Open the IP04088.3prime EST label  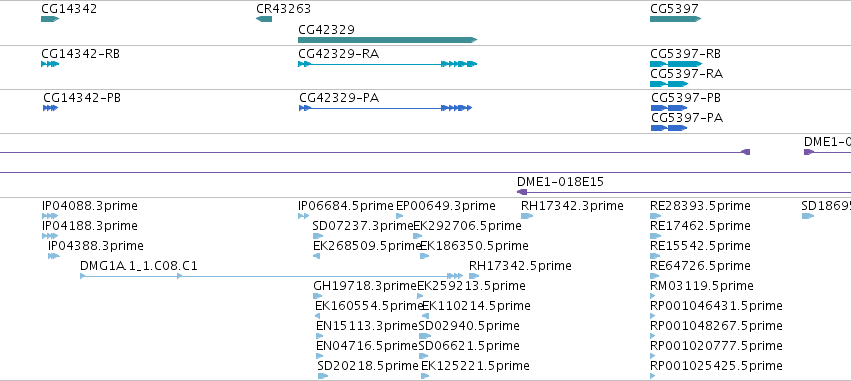point(90,206)
